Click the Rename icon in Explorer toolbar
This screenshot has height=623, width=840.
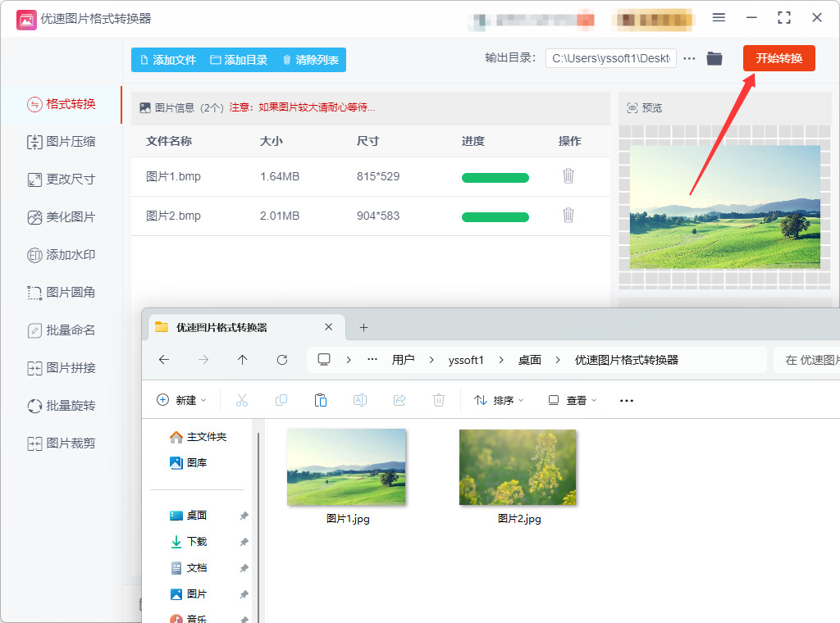point(360,400)
